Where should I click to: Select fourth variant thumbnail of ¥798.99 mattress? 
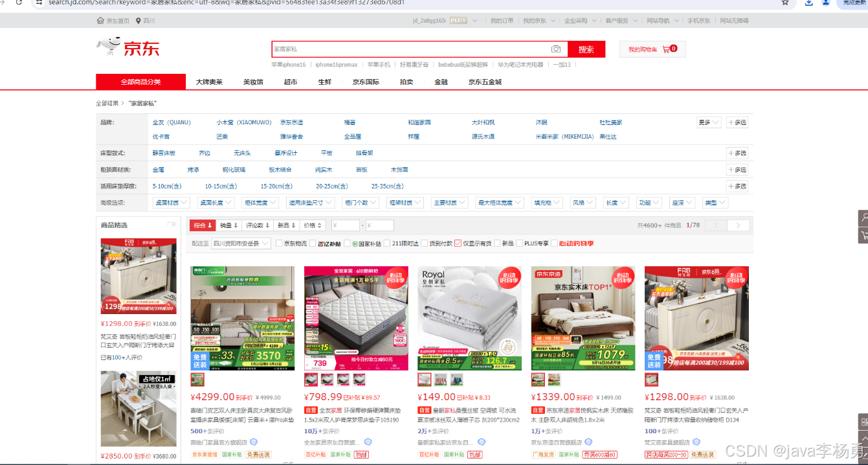tap(359, 380)
